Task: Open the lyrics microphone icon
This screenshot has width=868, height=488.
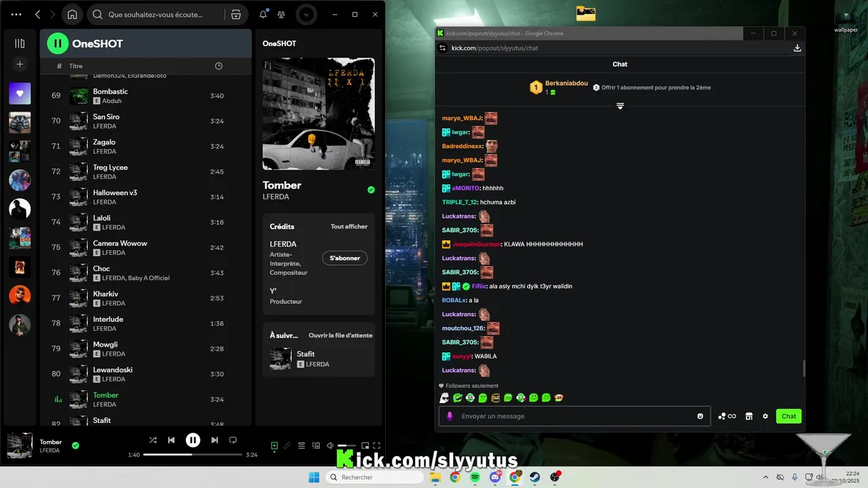Action: pyautogui.click(x=287, y=445)
